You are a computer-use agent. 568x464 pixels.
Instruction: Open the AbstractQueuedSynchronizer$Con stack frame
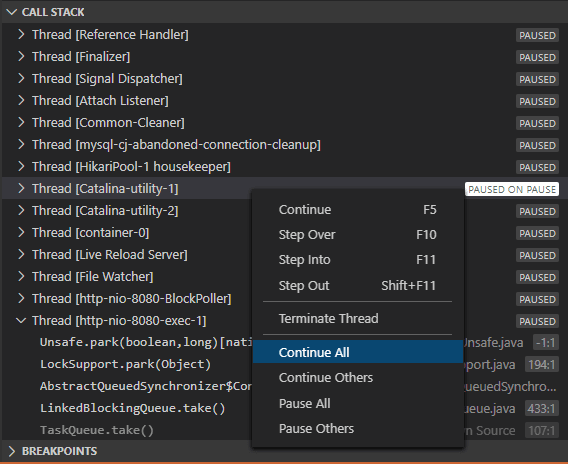pos(146,386)
